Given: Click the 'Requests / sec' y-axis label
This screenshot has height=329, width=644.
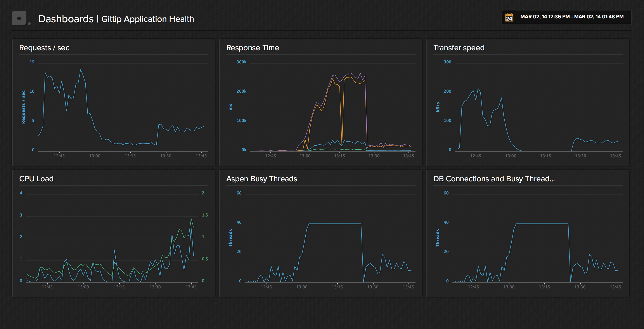Looking at the screenshot, I should point(24,107).
